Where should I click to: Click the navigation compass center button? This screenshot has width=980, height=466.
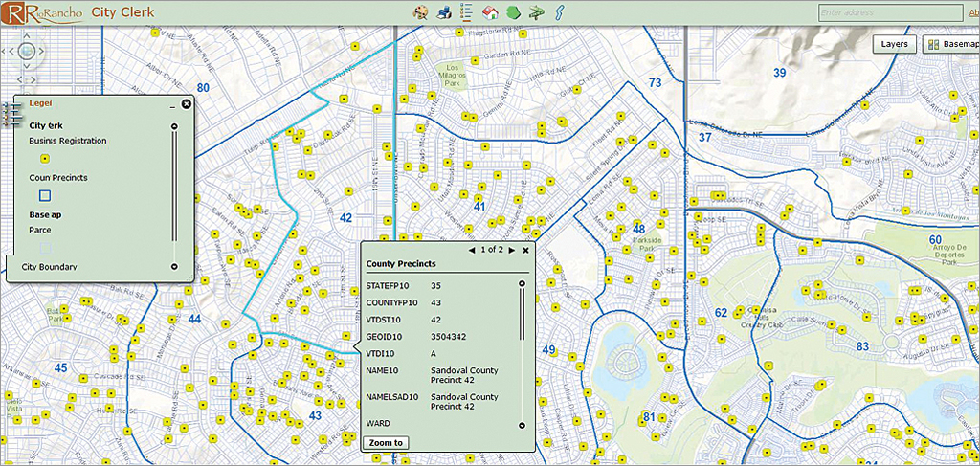click(27, 51)
